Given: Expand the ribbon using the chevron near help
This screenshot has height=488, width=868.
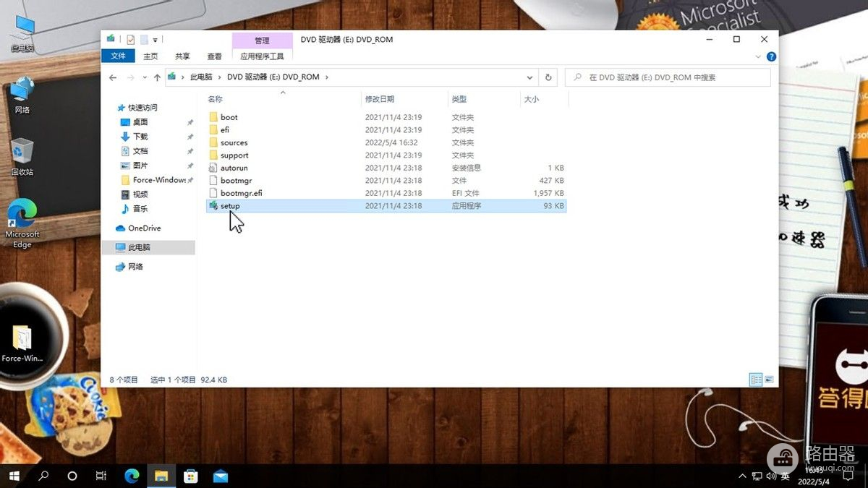Looking at the screenshot, I should (758, 56).
